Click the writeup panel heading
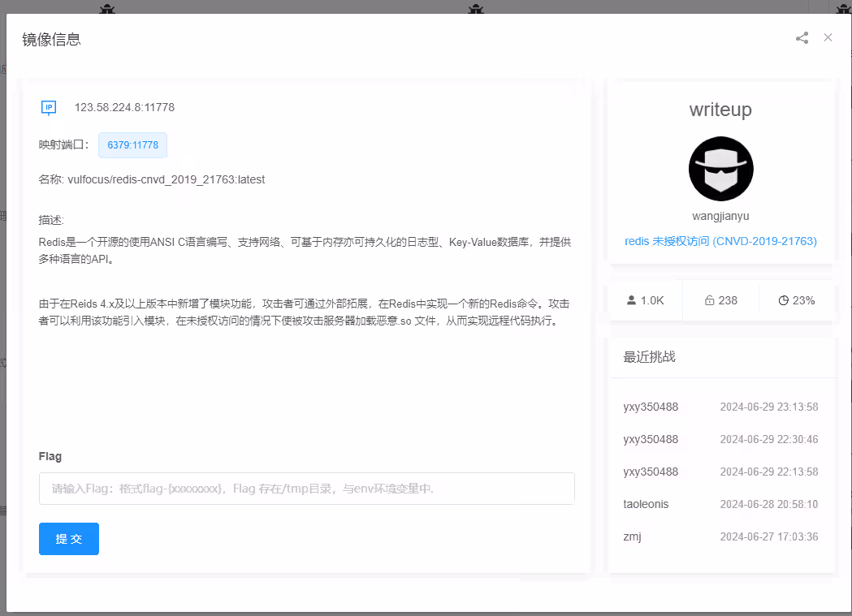852x616 pixels. [x=720, y=110]
